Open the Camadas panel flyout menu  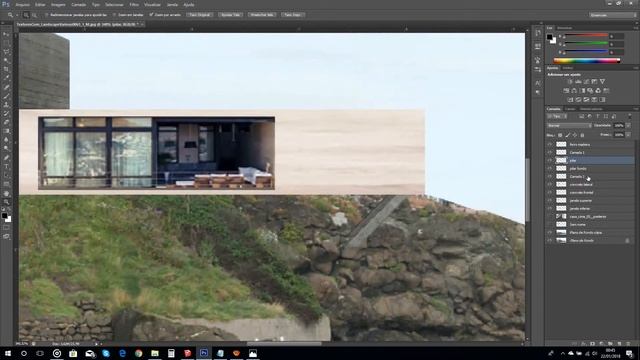[636, 109]
